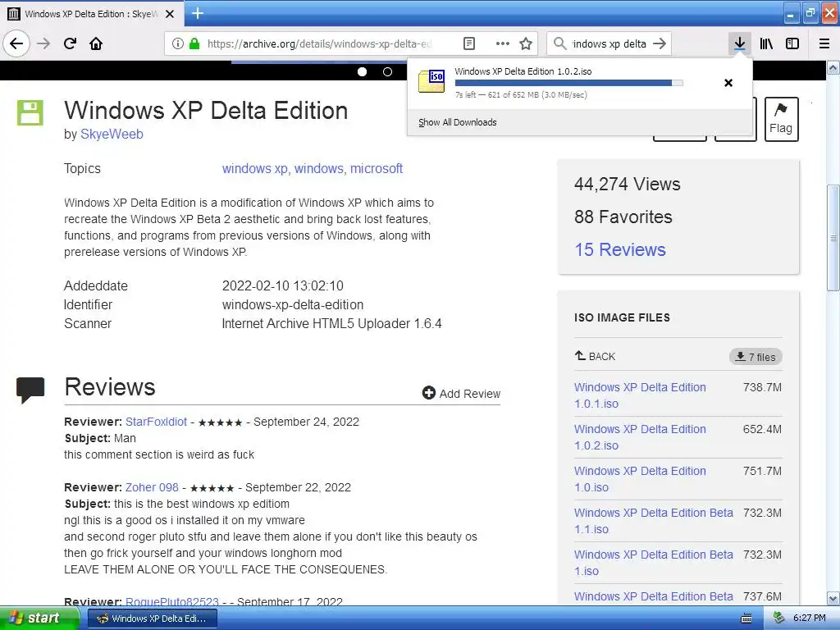840x630 pixels.
Task: Click the page scrollbar up arrow
Action: [x=833, y=67]
